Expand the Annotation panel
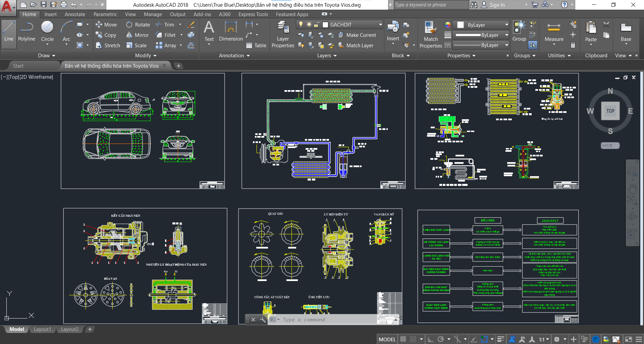Image resolution: width=644 pixels, height=344 pixels. click(x=234, y=55)
